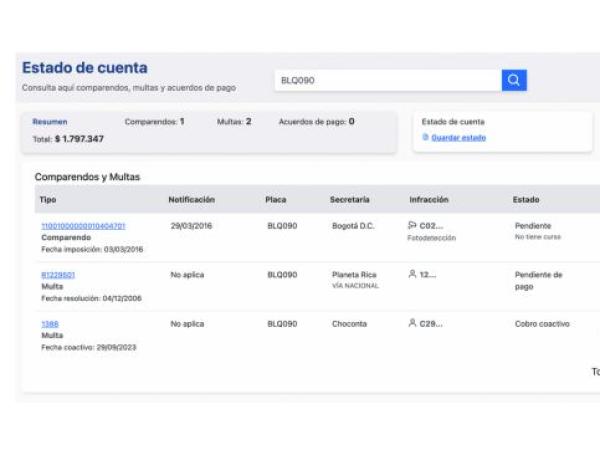The height and width of the screenshot is (455, 600).
Task: Click the BLQ090 plate in Choconta row
Action: coord(282,324)
